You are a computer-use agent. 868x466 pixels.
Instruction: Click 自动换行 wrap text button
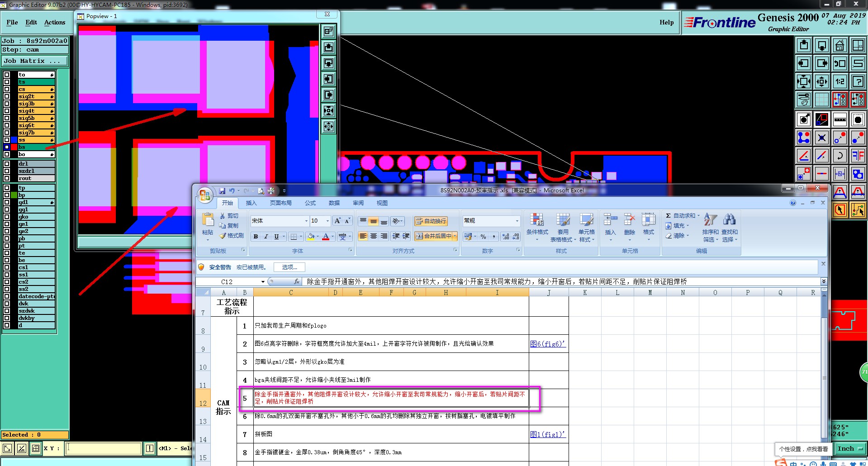(x=431, y=221)
